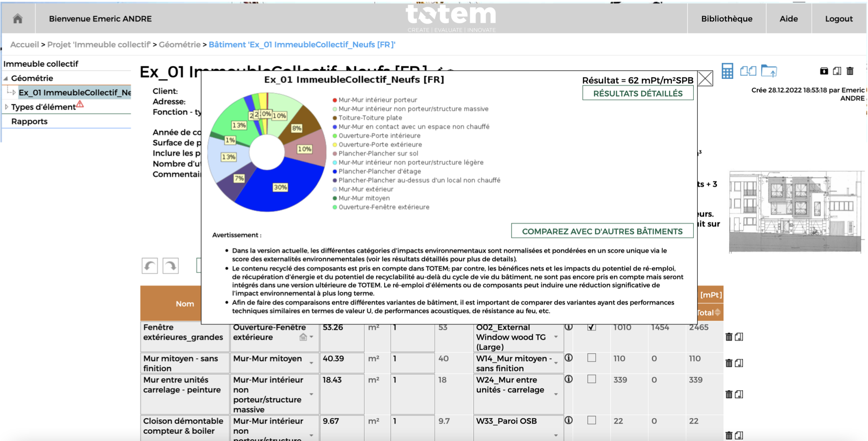This screenshot has width=868, height=441.
Task: Expand the Types d'élément tree node
Action: [x=6, y=107]
